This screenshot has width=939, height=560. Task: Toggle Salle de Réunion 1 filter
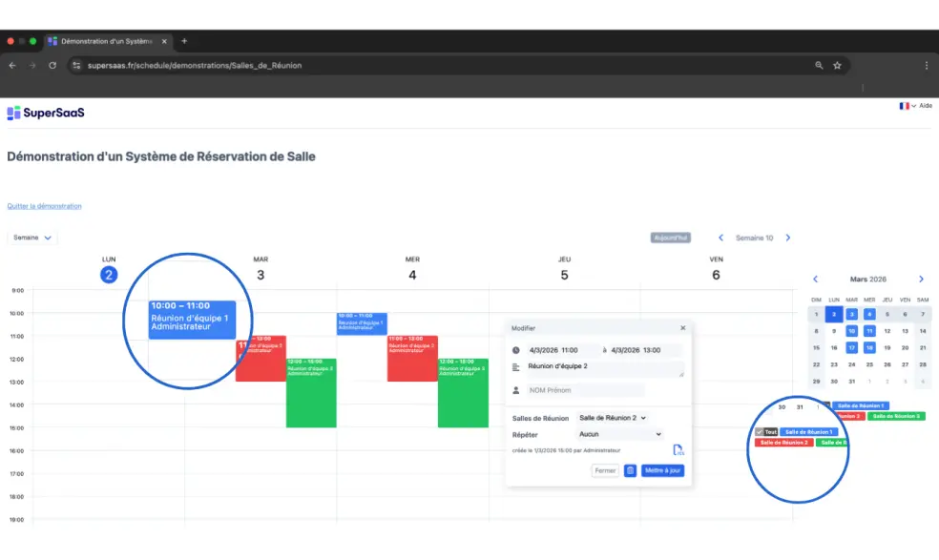(x=809, y=432)
